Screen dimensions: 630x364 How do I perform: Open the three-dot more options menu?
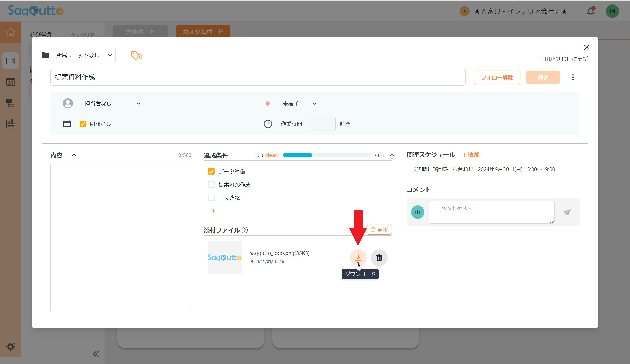pos(573,77)
